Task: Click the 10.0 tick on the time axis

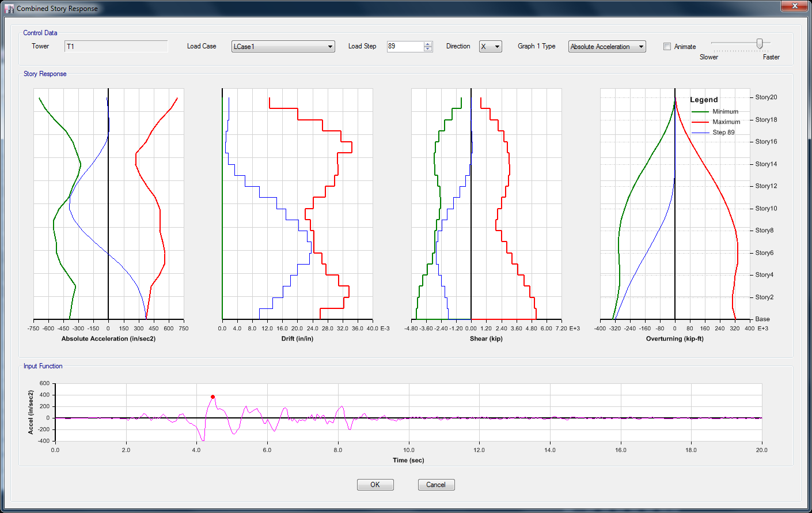Action: pyautogui.click(x=409, y=450)
